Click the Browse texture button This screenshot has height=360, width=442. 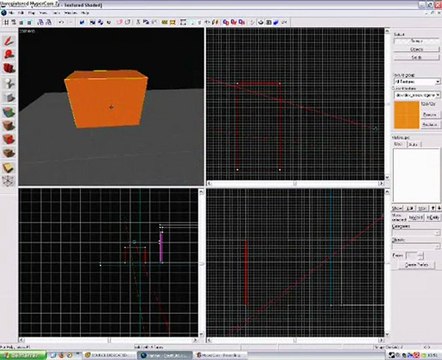click(x=430, y=115)
